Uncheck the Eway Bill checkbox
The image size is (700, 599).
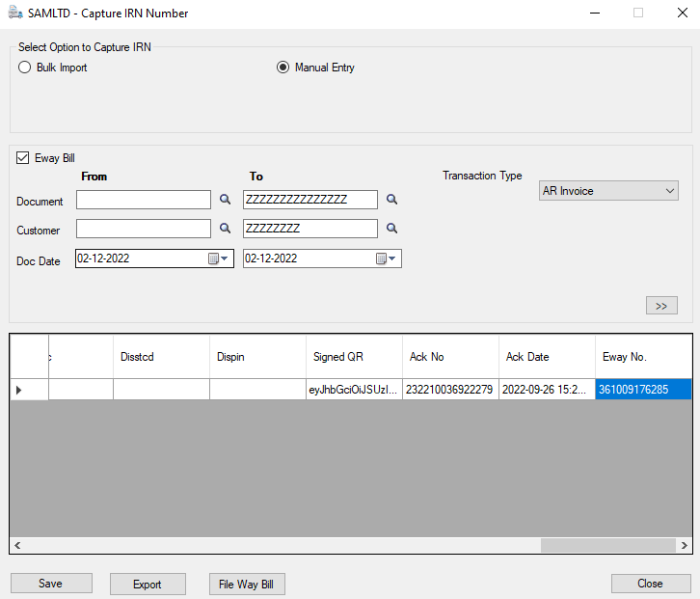tap(23, 157)
